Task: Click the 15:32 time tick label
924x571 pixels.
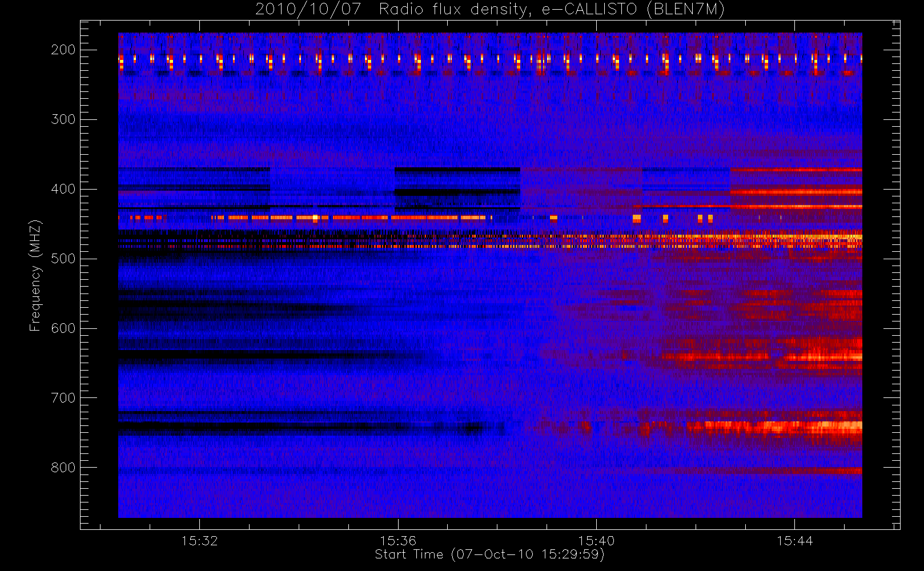Action: (200, 541)
